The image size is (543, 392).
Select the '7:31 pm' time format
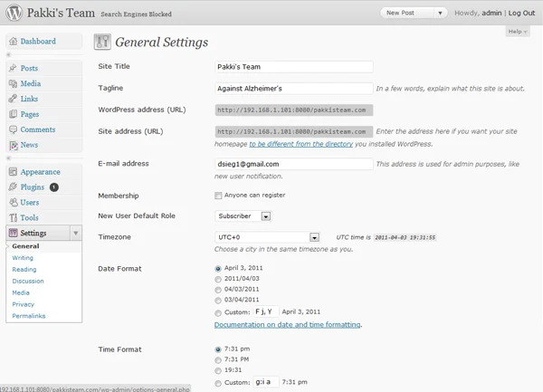click(218, 349)
